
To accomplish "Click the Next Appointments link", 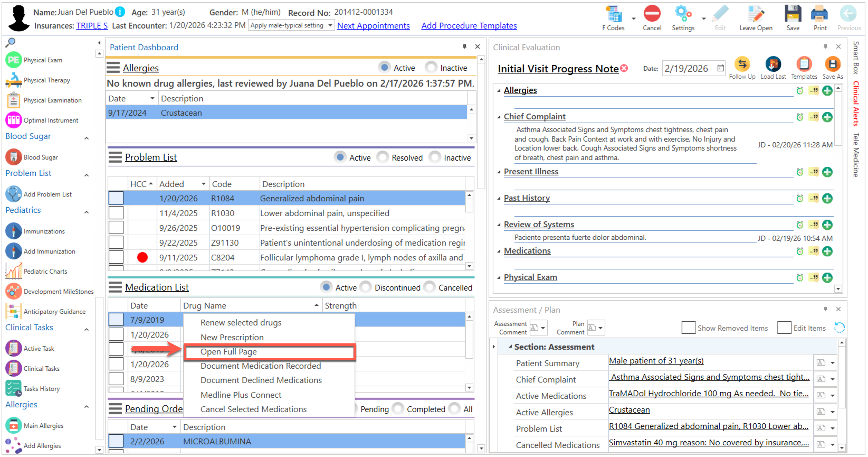I will [x=373, y=26].
